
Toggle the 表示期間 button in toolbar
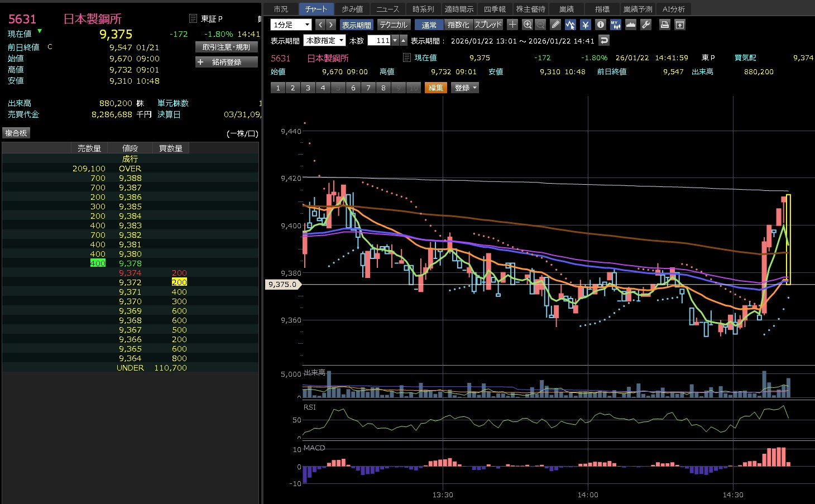(x=356, y=25)
